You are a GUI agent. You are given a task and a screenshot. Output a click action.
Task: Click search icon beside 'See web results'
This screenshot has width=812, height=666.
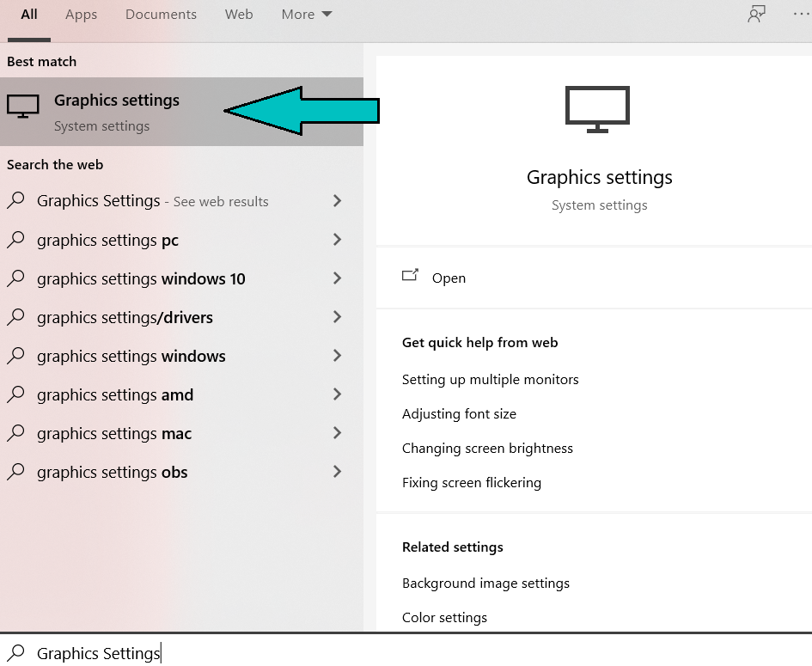[x=16, y=200]
